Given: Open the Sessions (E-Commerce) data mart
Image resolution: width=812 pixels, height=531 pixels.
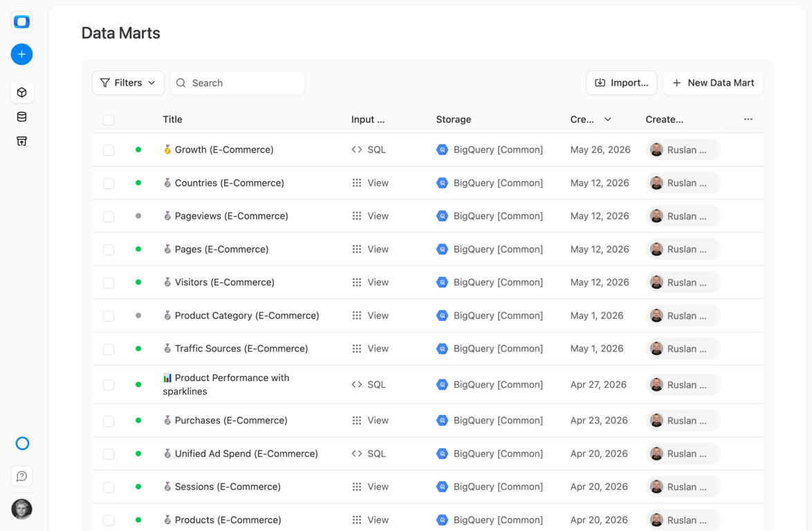Looking at the screenshot, I should 228,487.
